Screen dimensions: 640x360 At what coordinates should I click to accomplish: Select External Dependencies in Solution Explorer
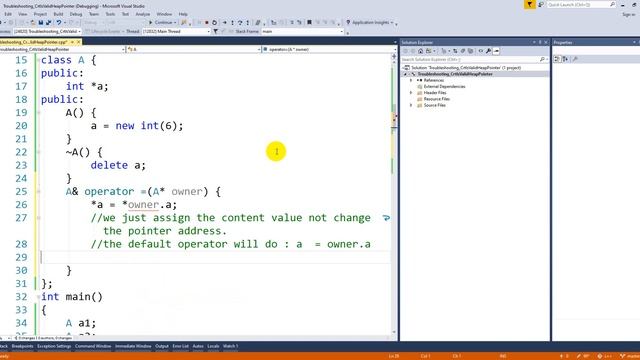tap(444, 87)
